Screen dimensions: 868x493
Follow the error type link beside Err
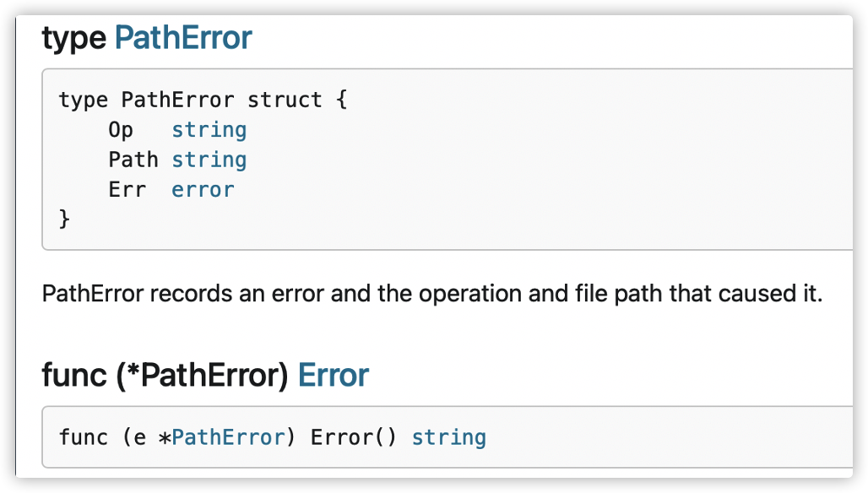tap(203, 190)
